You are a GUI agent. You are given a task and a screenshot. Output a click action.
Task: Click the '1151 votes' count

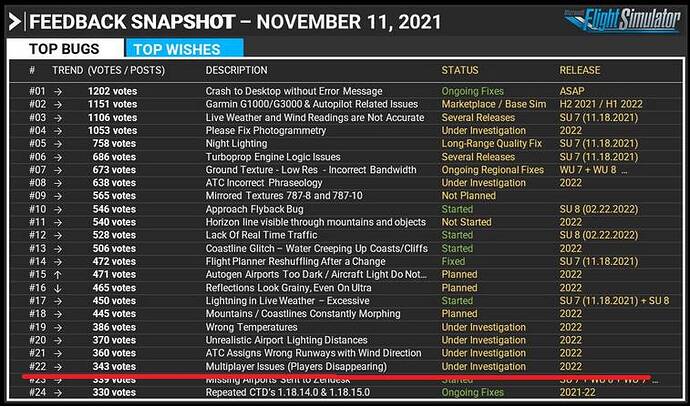tap(112, 104)
